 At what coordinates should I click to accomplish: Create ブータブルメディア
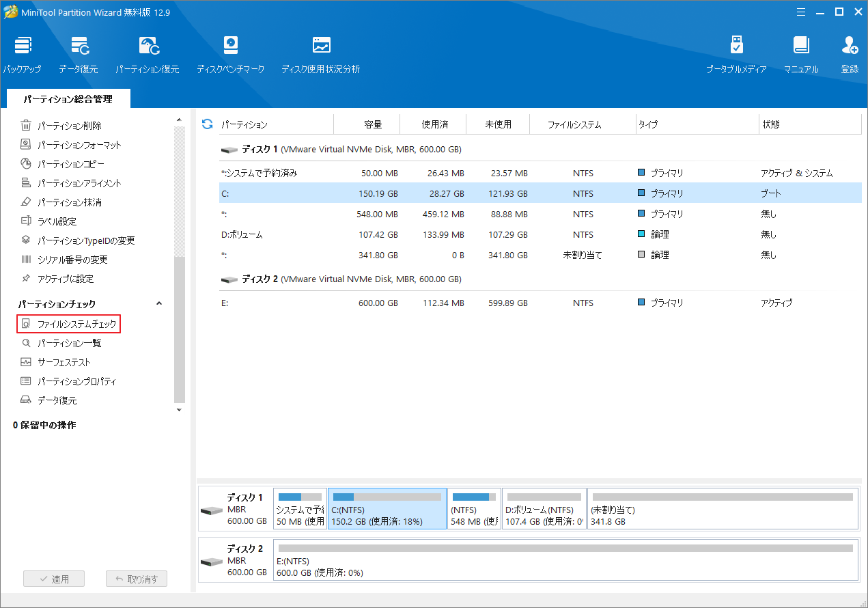pyautogui.click(x=736, y=55)
